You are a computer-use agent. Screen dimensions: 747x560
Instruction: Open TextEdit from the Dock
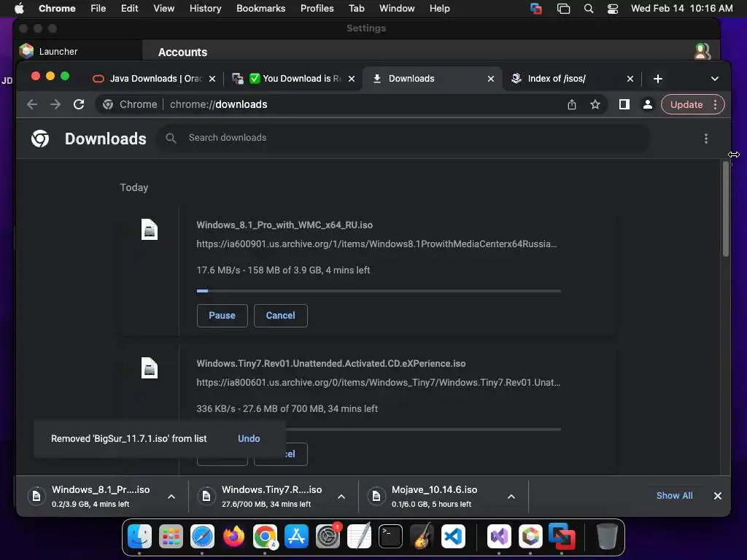click(x=359, y=537)
